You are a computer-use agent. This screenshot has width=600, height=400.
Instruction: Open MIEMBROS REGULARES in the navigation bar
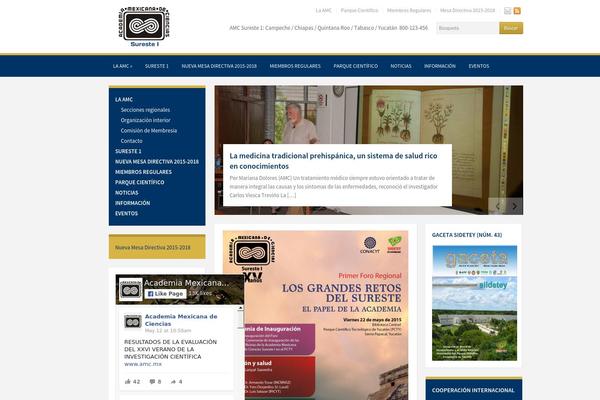pos(295,66)
